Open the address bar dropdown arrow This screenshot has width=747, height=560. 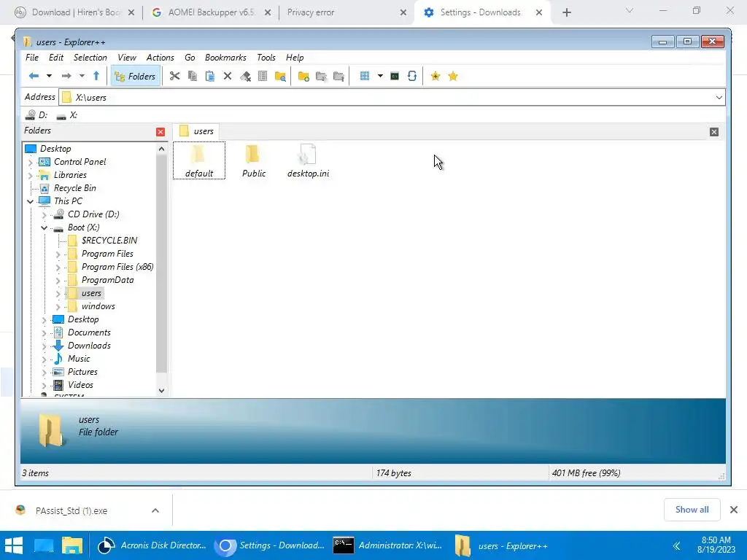[719, 98]
